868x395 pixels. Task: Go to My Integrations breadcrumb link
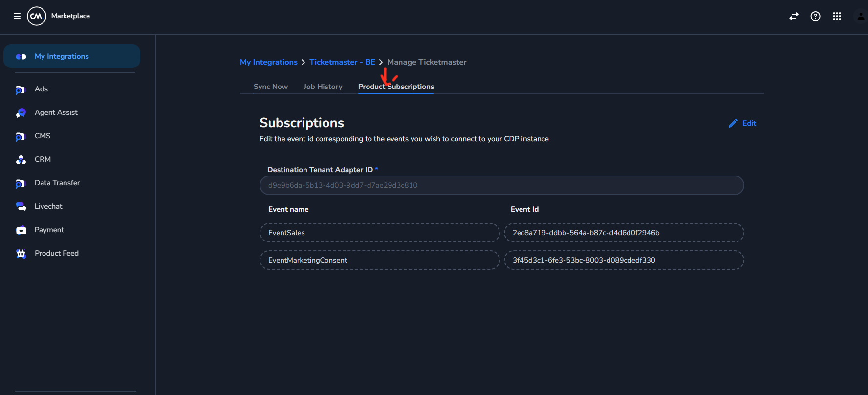[269, 62]
